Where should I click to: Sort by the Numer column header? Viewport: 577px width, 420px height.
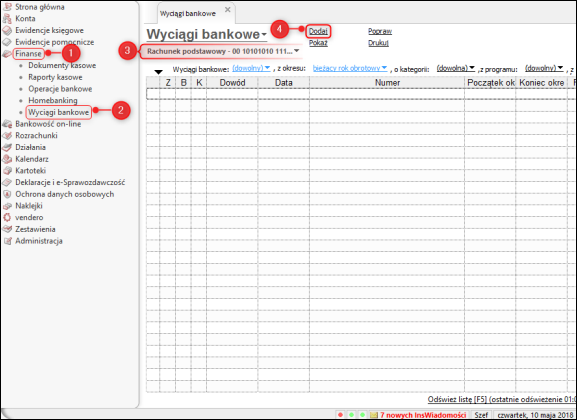click(387, 83)
